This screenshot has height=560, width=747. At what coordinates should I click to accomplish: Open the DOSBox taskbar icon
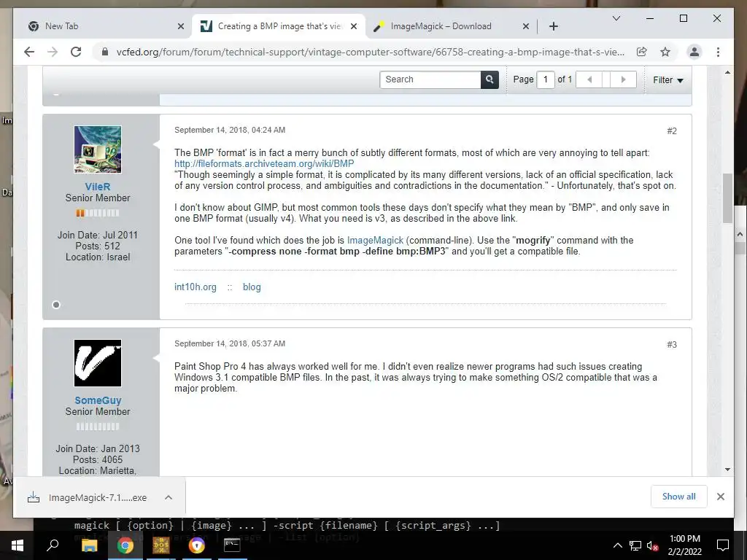coord(161,545)
